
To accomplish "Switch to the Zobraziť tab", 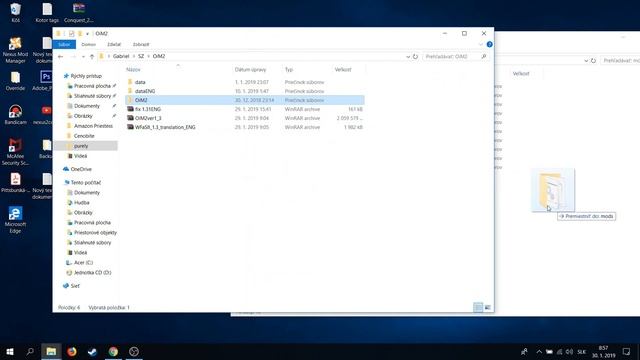I will tap(141, 44).
